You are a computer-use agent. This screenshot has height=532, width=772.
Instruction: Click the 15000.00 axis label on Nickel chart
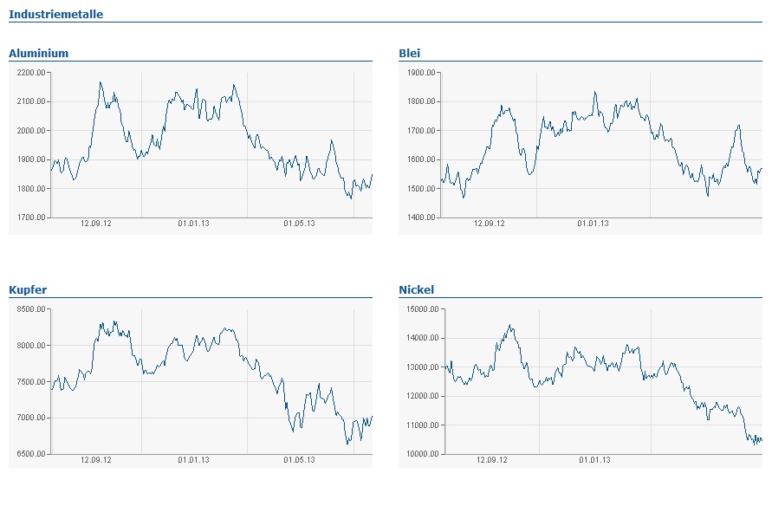tap(423, 309)
